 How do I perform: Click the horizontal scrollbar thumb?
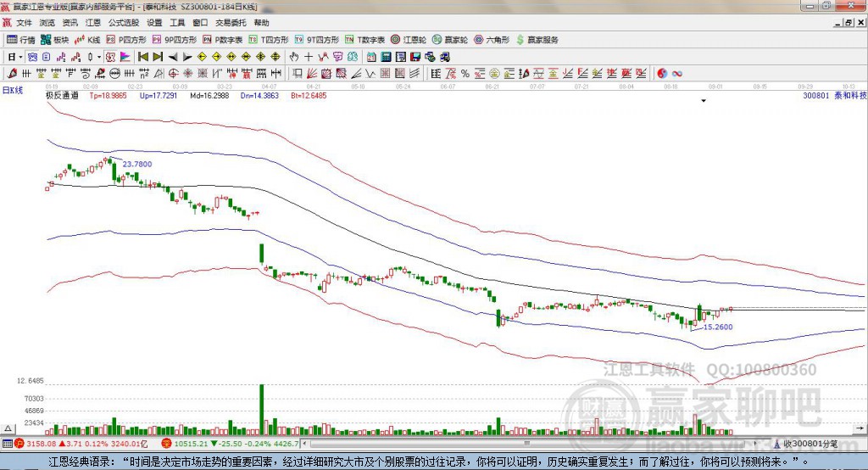526,444
